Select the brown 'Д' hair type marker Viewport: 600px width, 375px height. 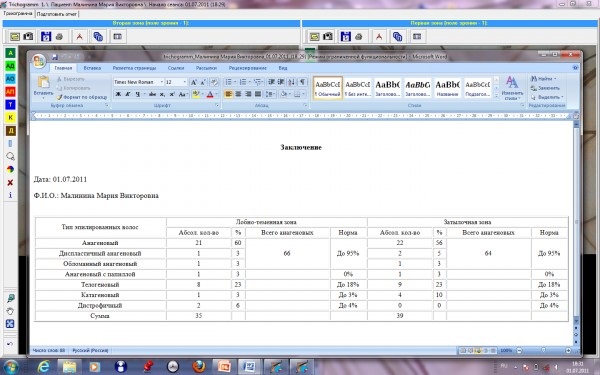[x=10, y=130]
